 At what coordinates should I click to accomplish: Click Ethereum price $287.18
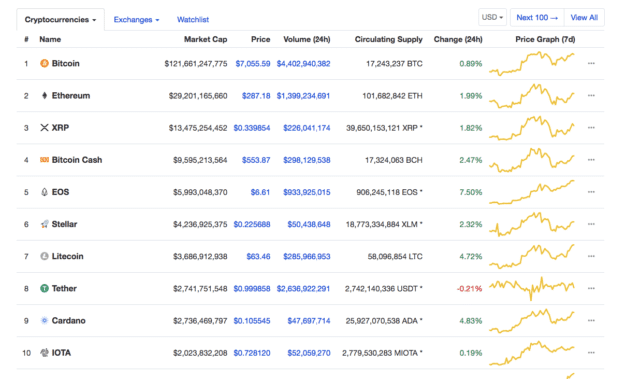256,96
